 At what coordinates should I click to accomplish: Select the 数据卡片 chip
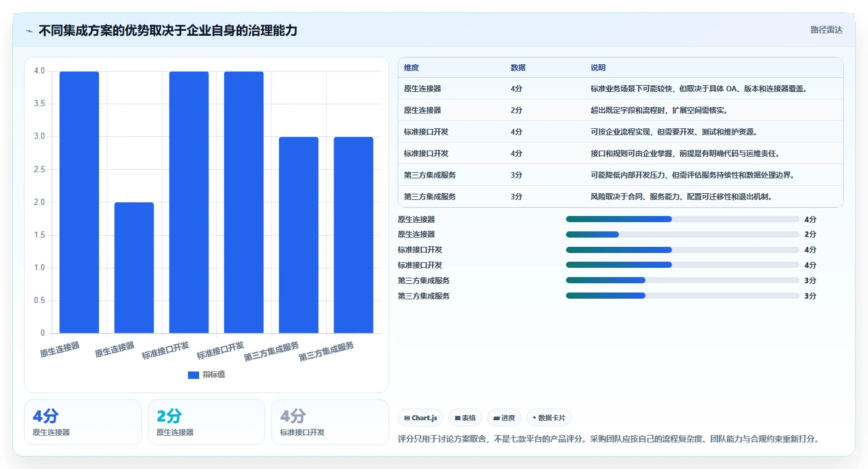click(x=549, y=418)
